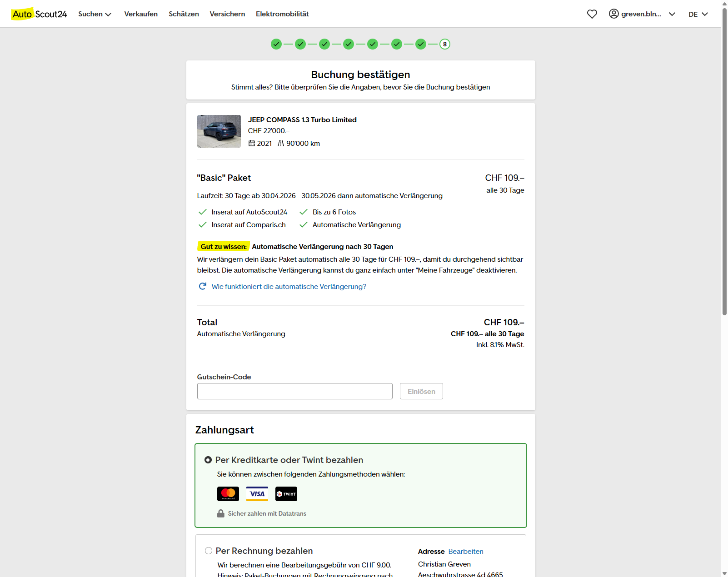Click the Zahlungsart section heading
The image size is (728, 577).
(224, 430)
